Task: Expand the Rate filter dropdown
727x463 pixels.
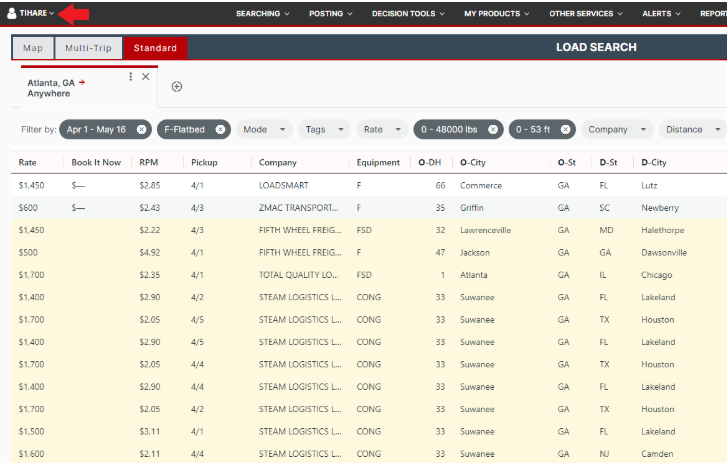Action: (382, 130)
